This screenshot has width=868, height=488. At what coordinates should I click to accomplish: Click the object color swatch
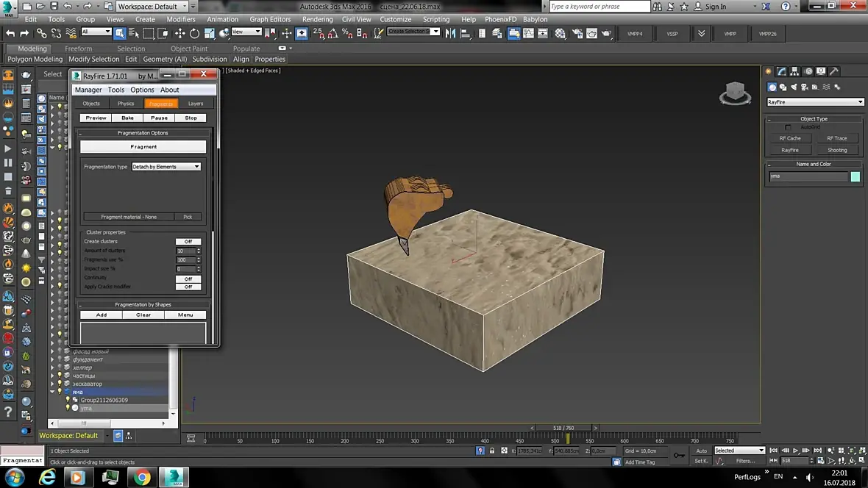[855, 176]
